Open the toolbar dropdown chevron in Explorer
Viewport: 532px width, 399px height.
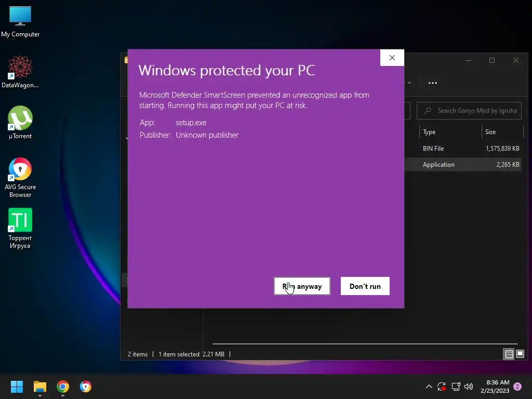point(409,83)
